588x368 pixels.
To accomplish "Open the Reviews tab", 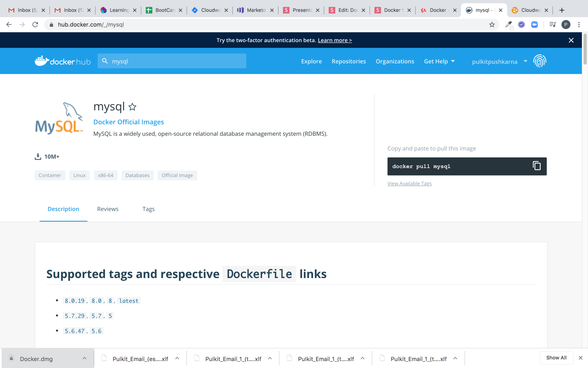I will coord(108,209).
